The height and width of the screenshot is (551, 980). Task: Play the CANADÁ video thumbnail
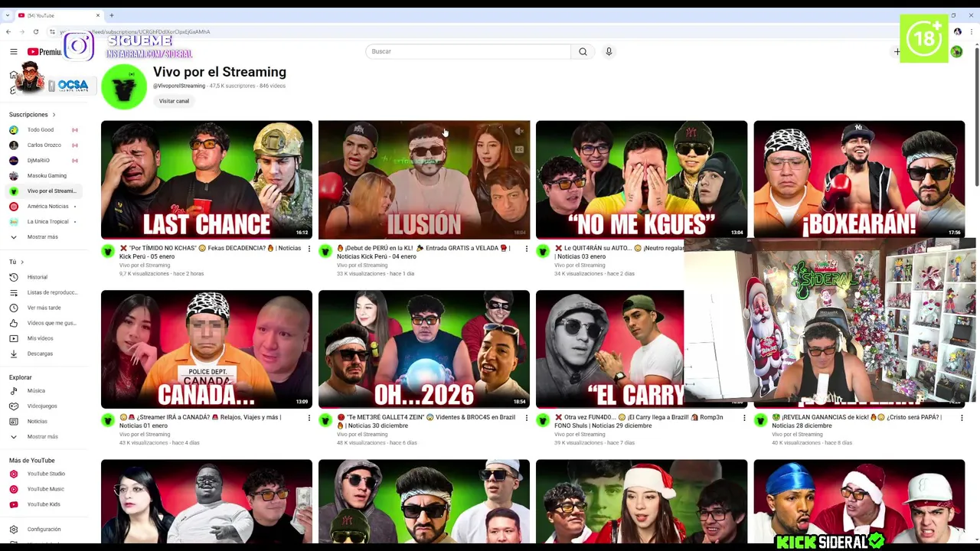207,349
